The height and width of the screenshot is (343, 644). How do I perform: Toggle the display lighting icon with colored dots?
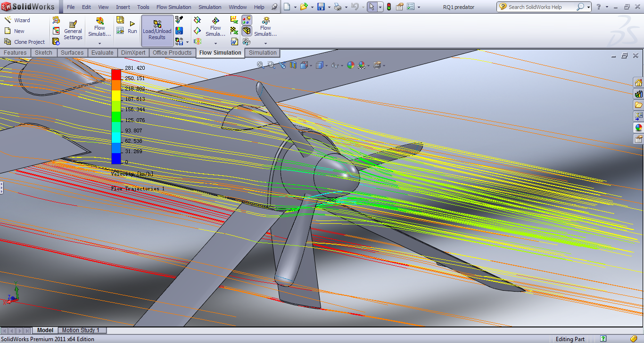(247, 20)
